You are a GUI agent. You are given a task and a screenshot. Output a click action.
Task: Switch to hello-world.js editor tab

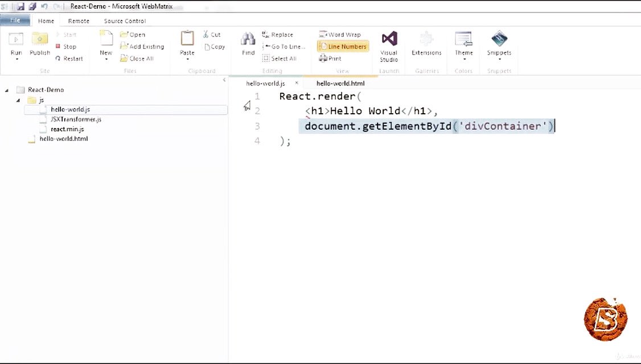265,84
